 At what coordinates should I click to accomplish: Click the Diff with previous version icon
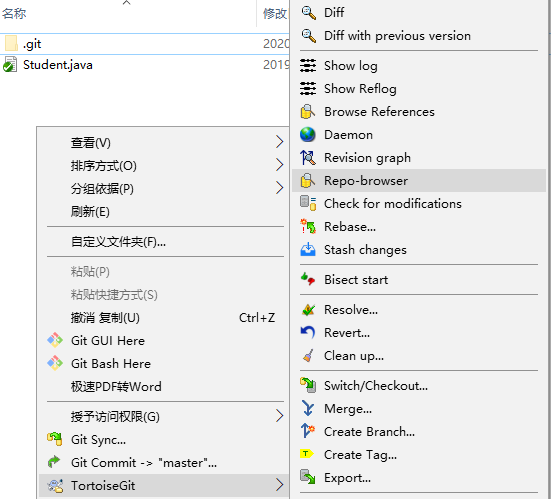tap(308, 35)
